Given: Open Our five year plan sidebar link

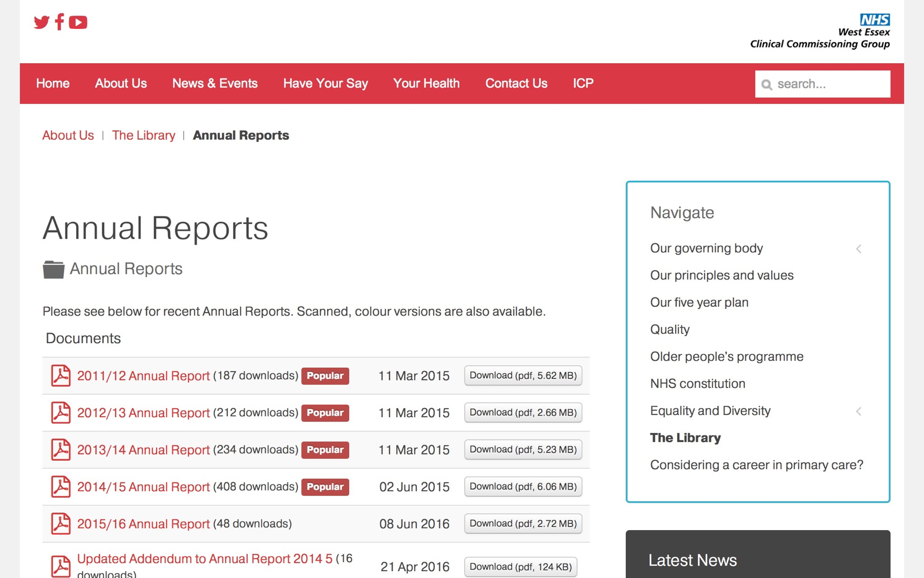Looking at the screenshot, I should point(699,303).
